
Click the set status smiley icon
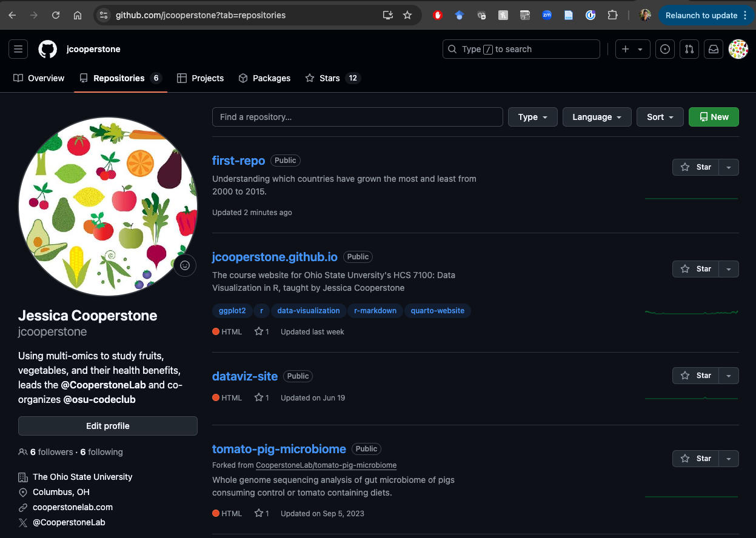click(185, 265)
